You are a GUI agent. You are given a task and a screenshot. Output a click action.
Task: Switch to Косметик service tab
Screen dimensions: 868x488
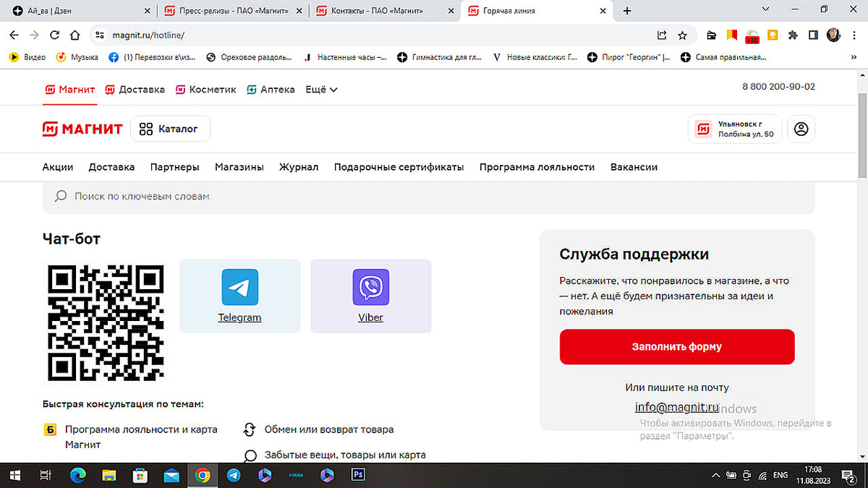click(x=205, y=90)
